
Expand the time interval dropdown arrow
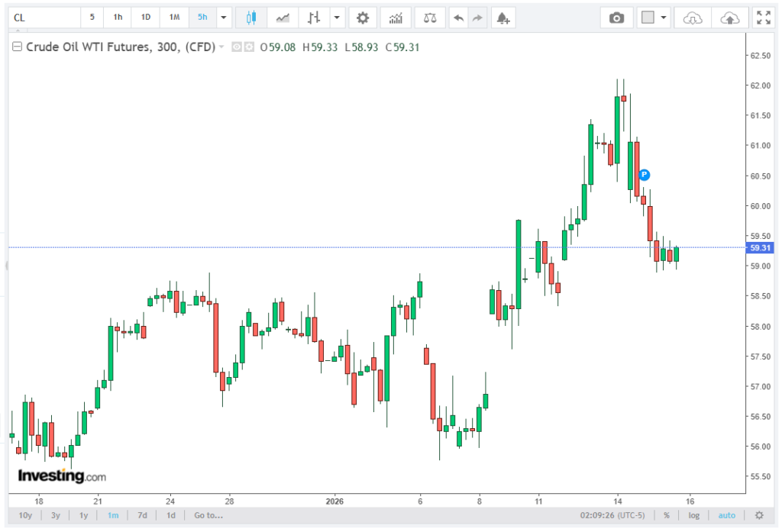[223, 18]
